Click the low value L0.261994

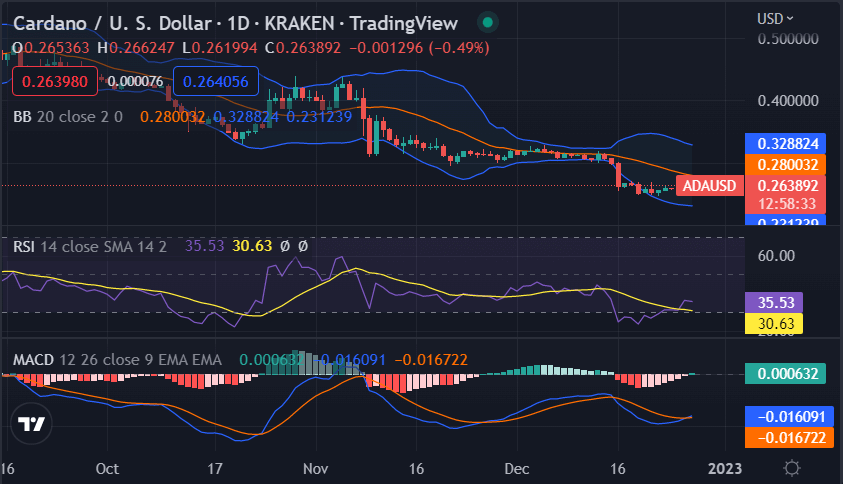click(x=220, y=48)
